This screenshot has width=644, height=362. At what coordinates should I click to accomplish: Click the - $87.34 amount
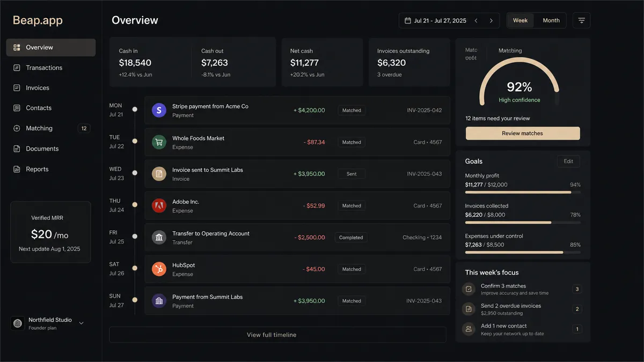pos(314,142)
